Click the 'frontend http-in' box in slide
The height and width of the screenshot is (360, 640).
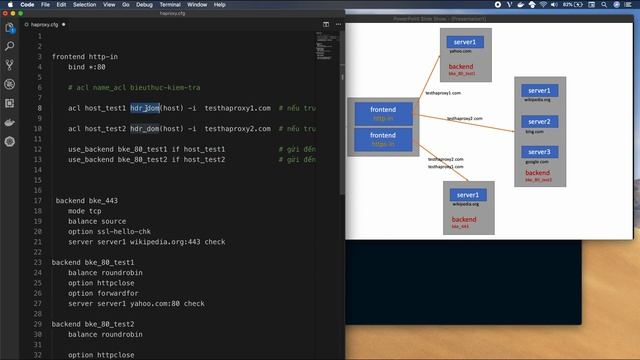383,113
